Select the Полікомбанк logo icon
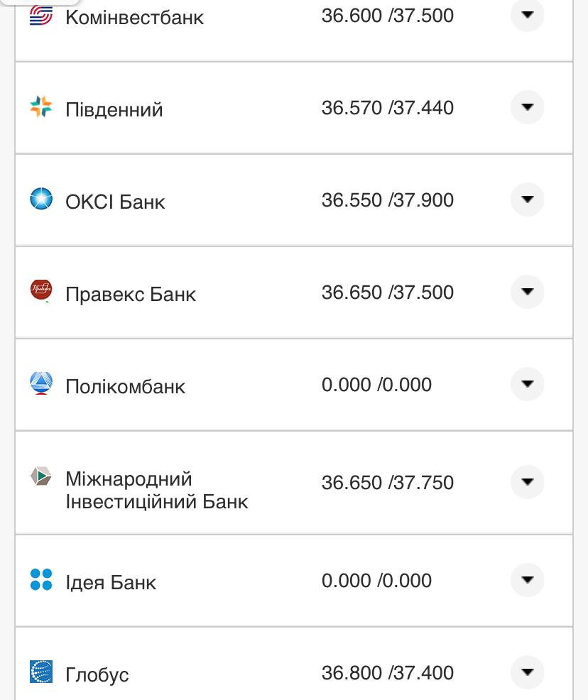Viewport: 588px width, 700px height. [x=40, y=383]
